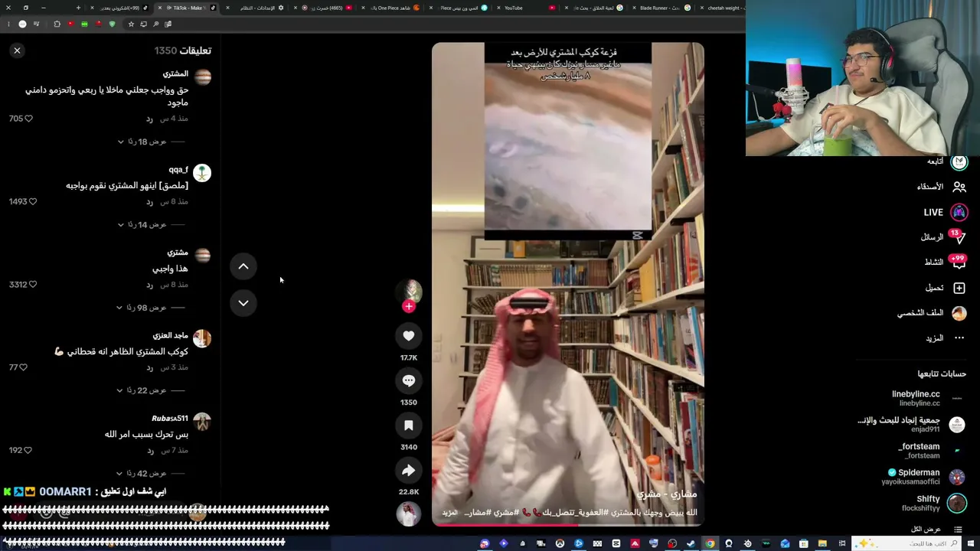Like the TikTok video with heart icon
The image size is (980, 551).
coord(409,336)
